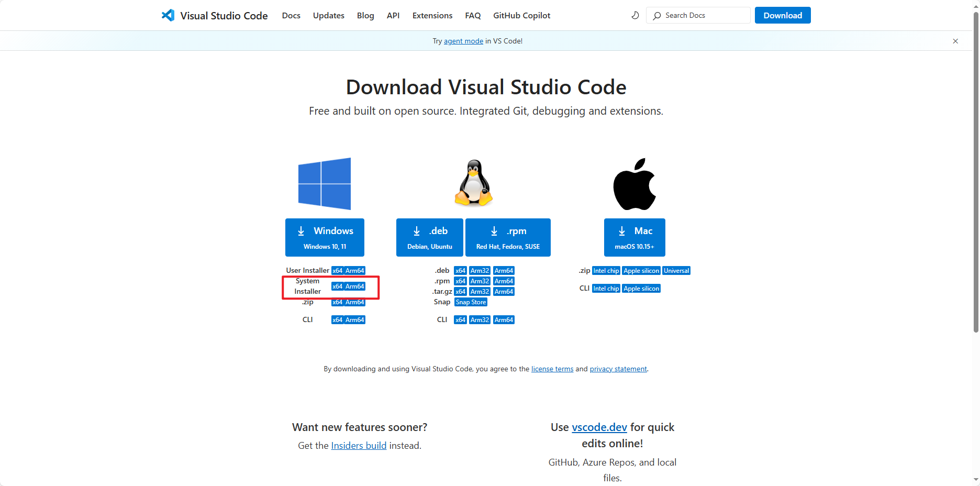Select Windows .zip Arm64 download
The width and height of the screenshot is (980, 486).
[x=355, y=302]
